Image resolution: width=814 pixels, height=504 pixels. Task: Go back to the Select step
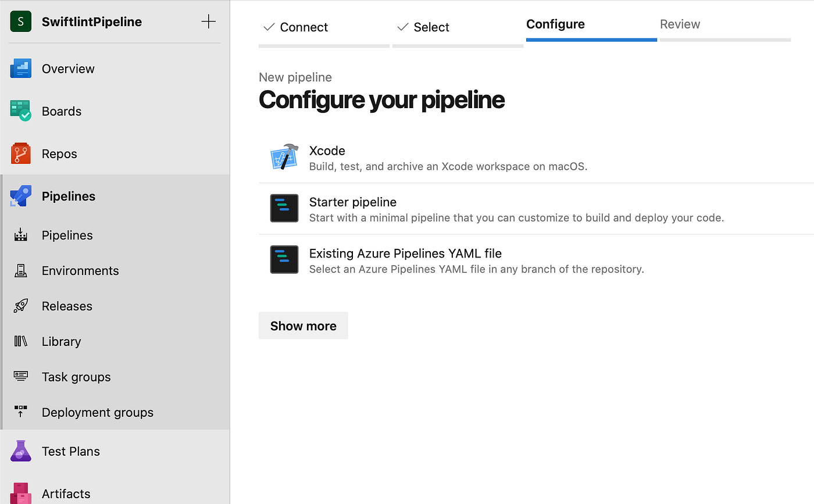click(x=431, y=27)
